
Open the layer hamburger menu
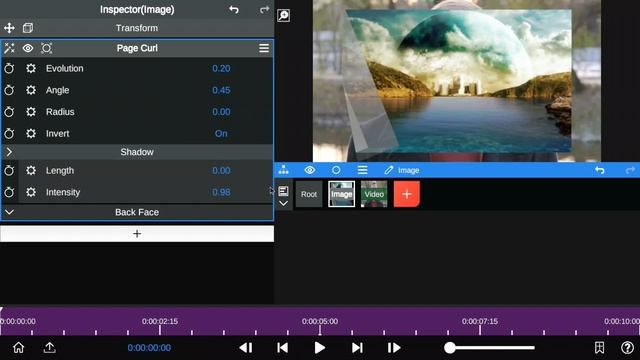[362, 170]
